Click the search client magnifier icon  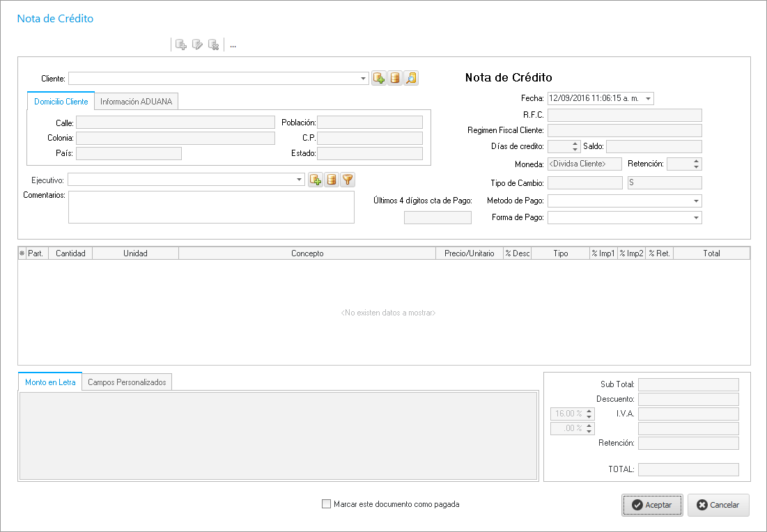pos(411,79)
